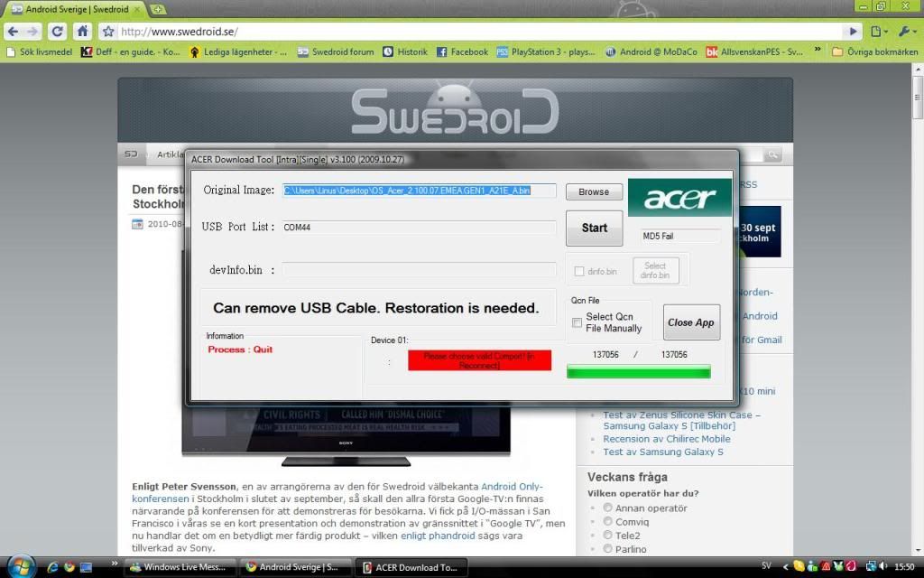Click the USB Port List field showing COM44
This screenshot has height=578, width=924.
pos(419,227)
